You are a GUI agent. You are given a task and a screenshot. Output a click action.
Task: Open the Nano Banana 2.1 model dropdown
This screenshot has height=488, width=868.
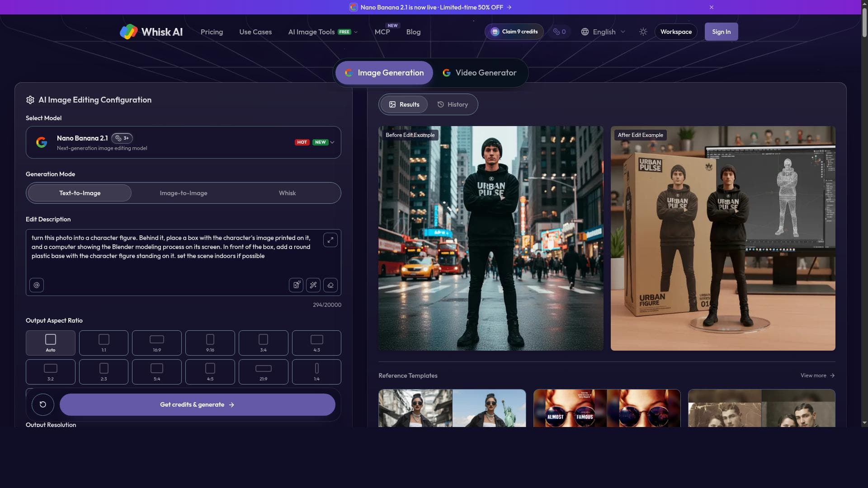(184, 142)
